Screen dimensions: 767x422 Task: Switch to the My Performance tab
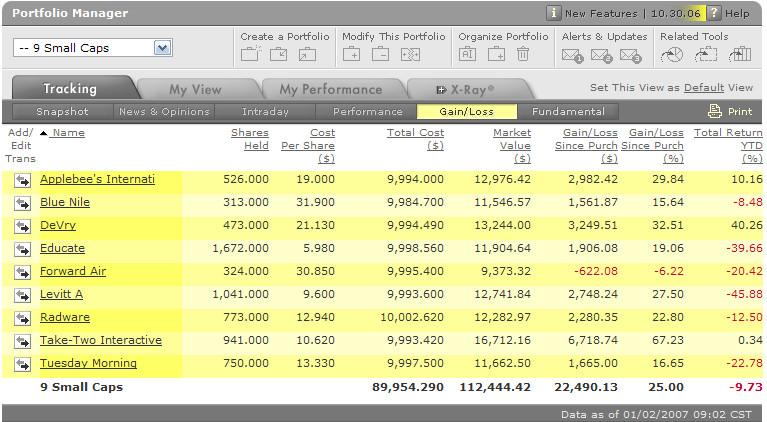pyautogui.click(x=330, y=89)
